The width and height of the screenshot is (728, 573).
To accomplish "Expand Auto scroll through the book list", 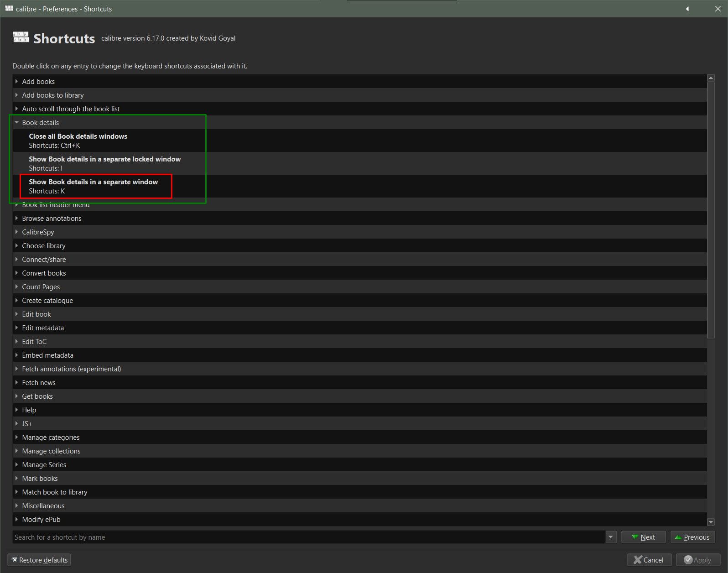I will [16, 109].
